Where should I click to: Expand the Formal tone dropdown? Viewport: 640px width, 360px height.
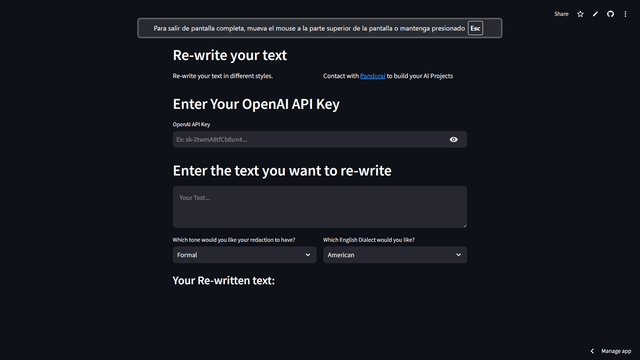click(244, 255)
